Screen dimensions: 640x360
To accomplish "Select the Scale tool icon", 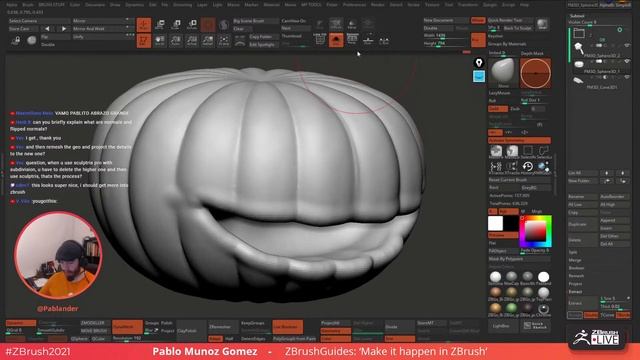I will pyautogui.click(x=176, y=24).
